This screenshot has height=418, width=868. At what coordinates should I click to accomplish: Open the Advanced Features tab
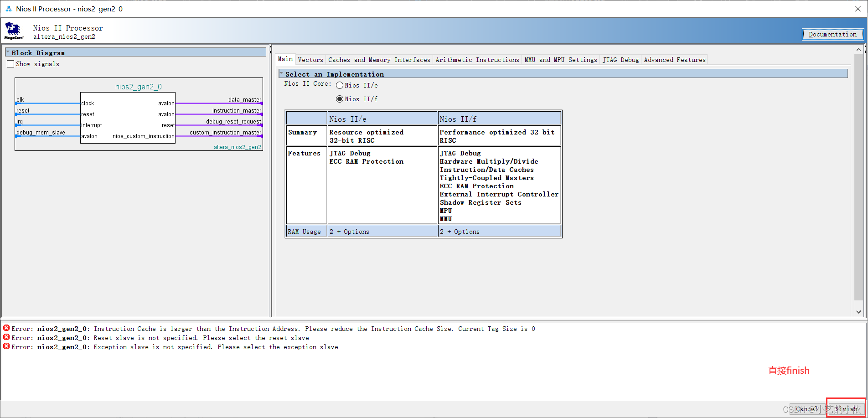[x=675, y=60]
